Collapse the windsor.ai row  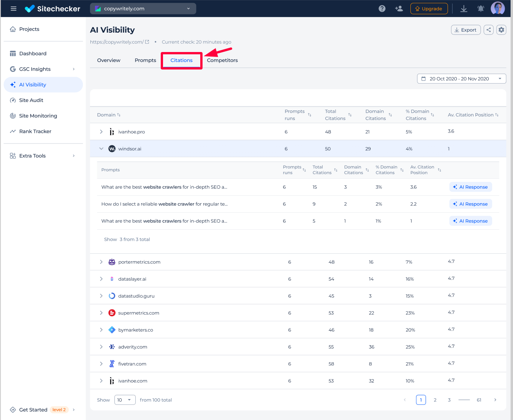[x=101, y=149]
